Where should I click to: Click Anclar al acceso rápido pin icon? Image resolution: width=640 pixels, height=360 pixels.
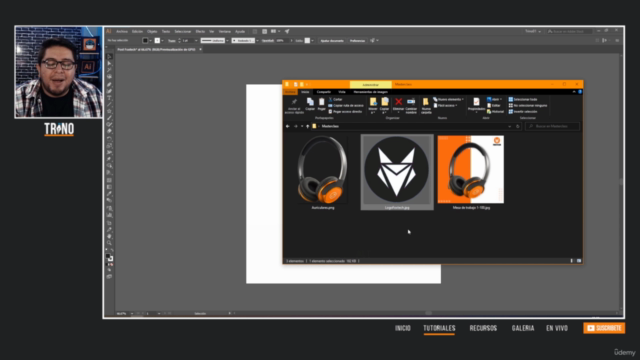click(x=294, y=102)
